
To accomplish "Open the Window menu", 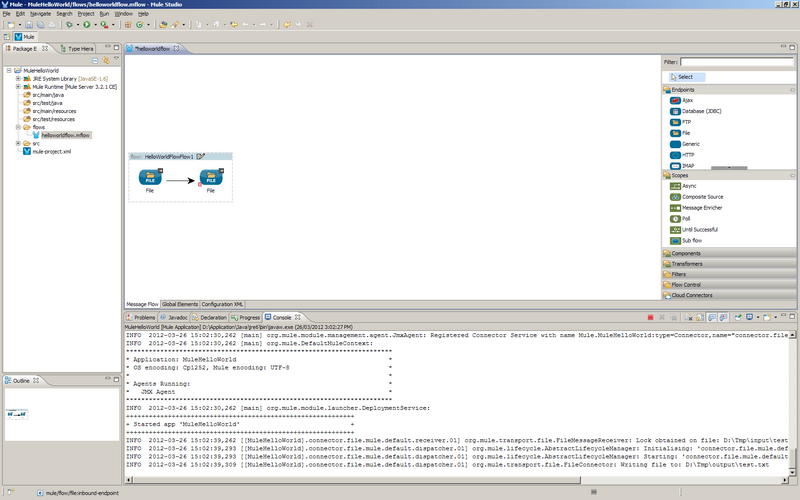I will (123, 14).
